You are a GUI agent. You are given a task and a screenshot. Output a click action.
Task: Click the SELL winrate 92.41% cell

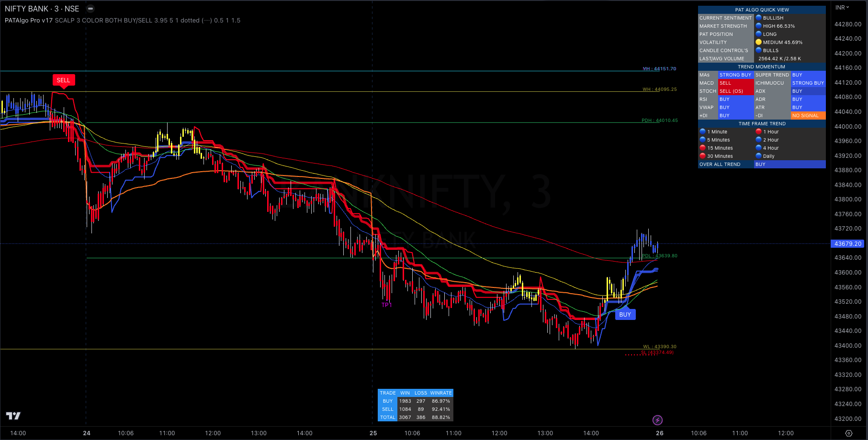441,409
